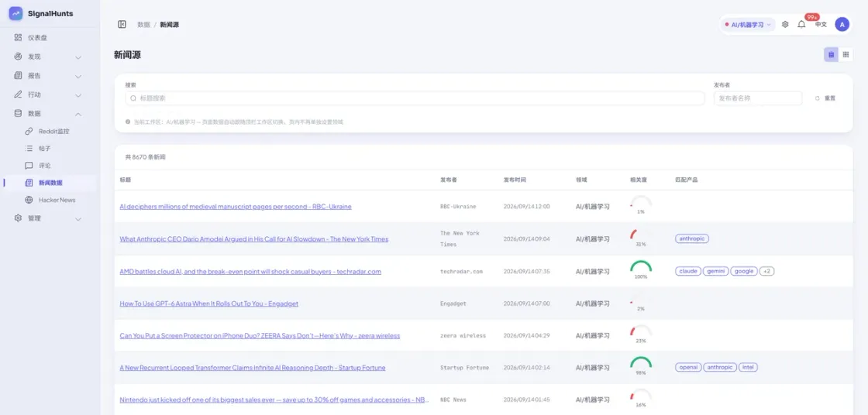Click the Reddit监控 link icon
868x415 pixels.
click(x=29, y=131)
